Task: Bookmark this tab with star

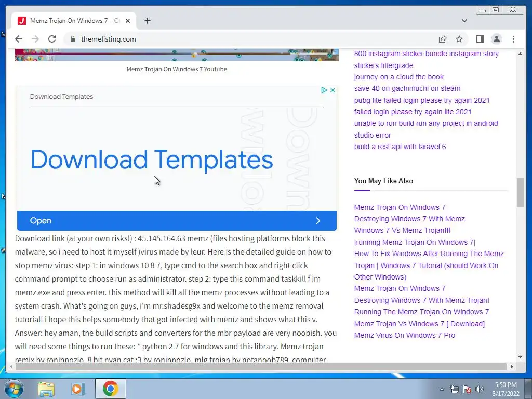Action: (x=459, y=39)
